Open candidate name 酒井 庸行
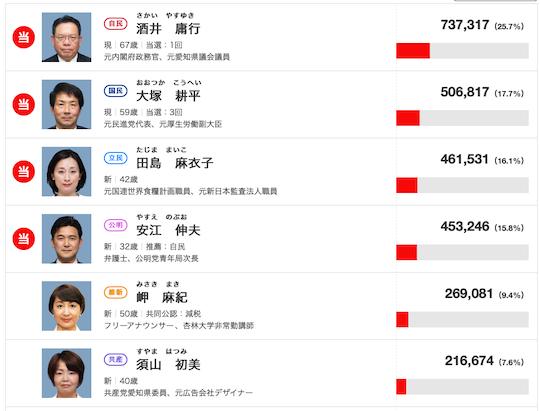The height and width of the screenshot is (411, 540). point(168,28)
